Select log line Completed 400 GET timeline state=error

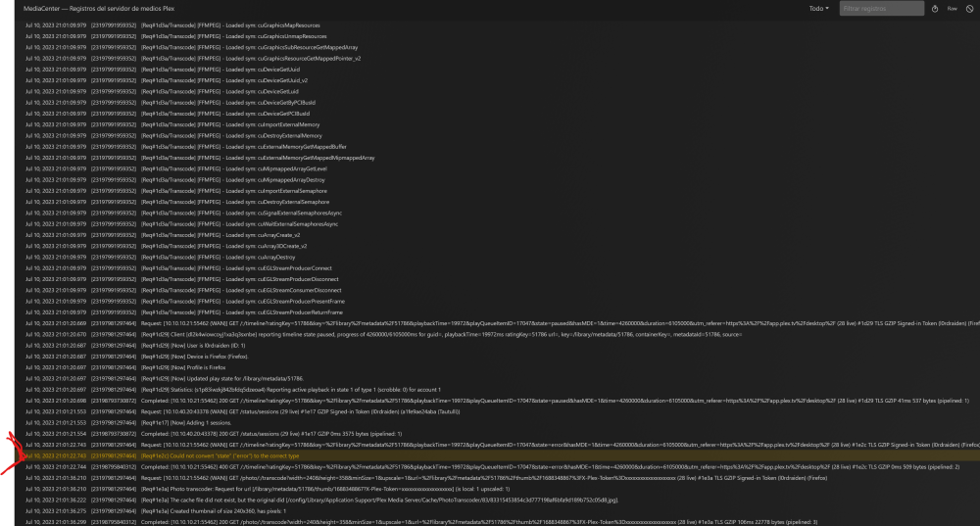493,466
